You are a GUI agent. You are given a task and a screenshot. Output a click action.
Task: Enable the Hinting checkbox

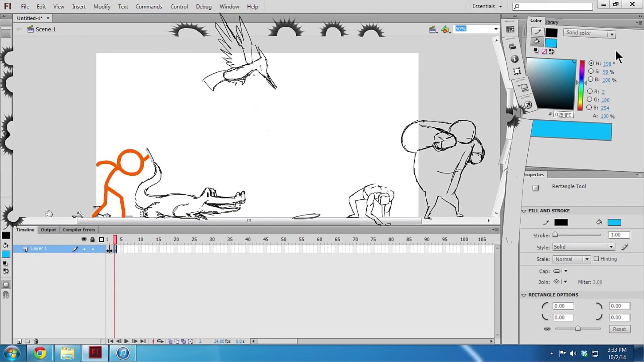pos(596,259)
